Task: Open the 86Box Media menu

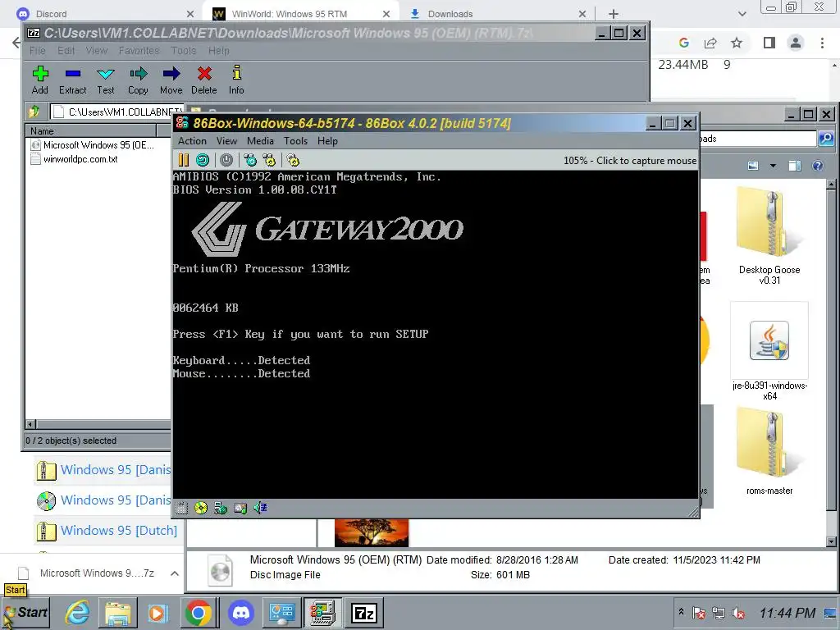Action: pyautogui.click(x=260, y=141)
